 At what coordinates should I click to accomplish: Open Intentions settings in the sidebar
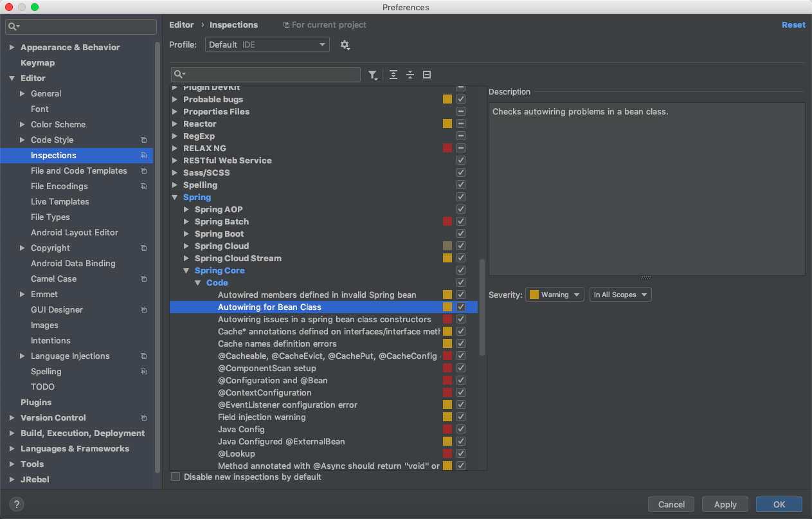coord(51,341)
